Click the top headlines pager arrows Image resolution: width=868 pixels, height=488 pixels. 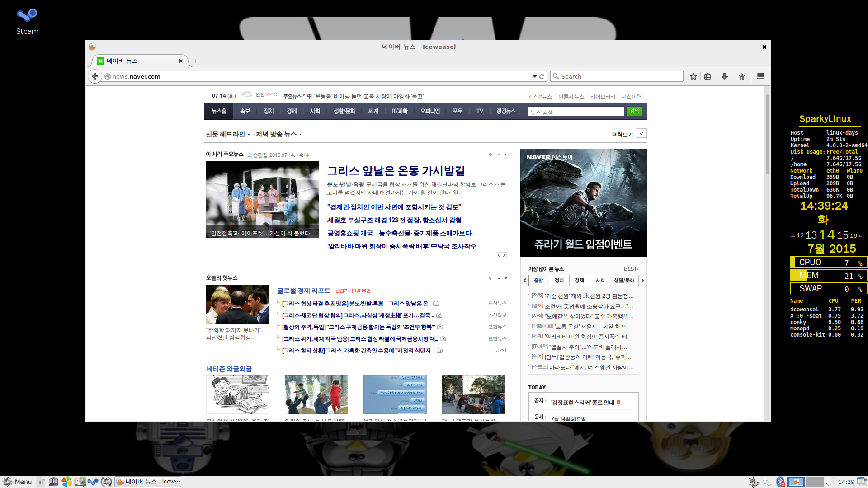501,255
